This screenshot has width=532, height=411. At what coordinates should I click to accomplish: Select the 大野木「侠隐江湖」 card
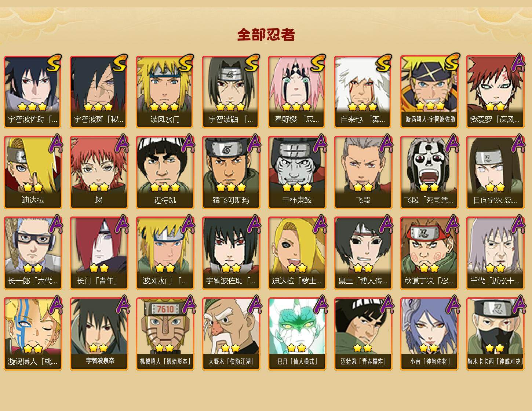point(231,334)
